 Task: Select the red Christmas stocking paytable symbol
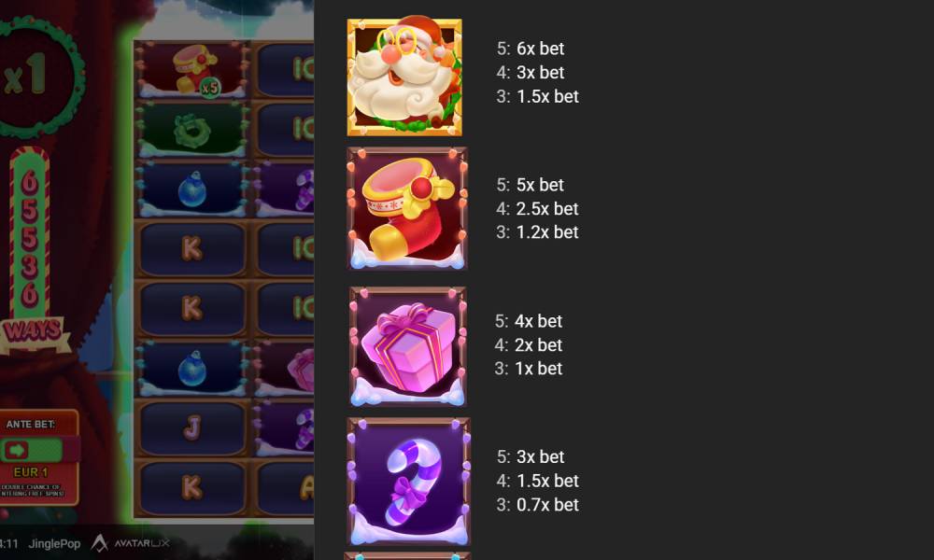407,208
